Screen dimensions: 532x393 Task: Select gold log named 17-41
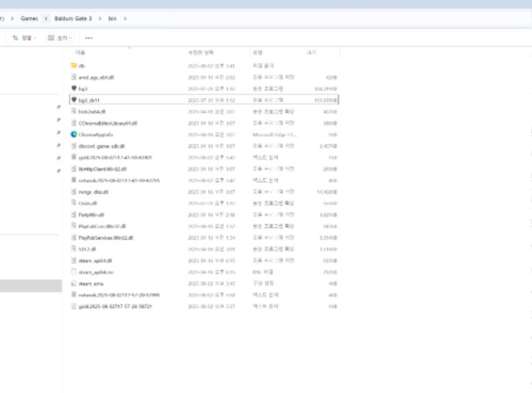click(x=115, y=158)
